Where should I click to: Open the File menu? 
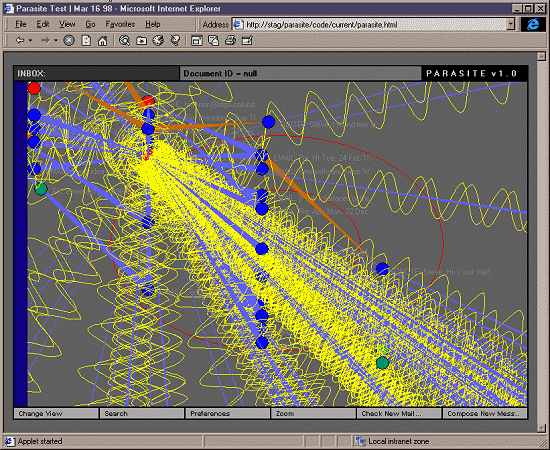coord(21,24)
